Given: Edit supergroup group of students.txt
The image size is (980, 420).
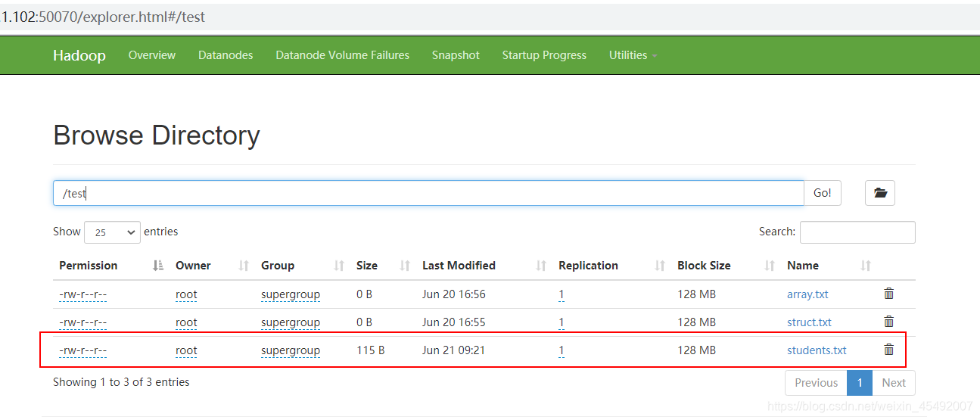Looking at the screenshot, I should [x=291, y=350].
